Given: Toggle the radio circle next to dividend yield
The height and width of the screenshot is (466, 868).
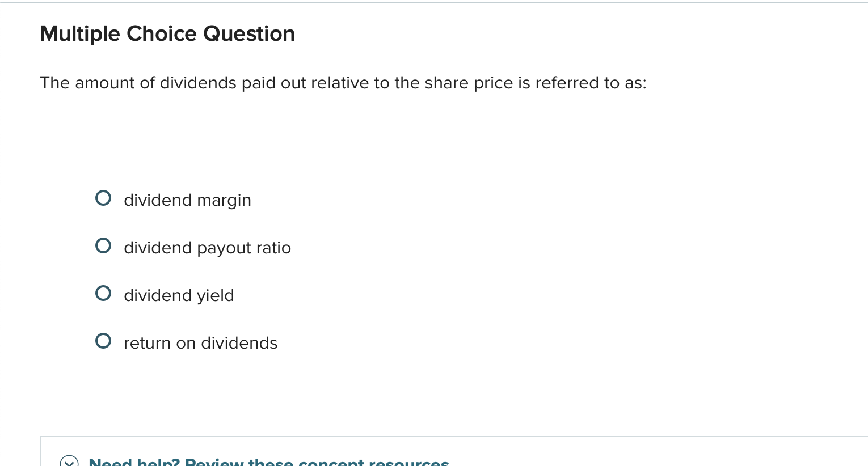Looking at the screenshot, I should click(103, 293).
